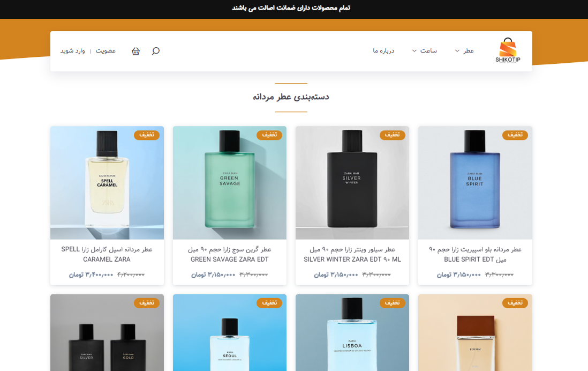Open the Silver and Gold bottles image
This screenshot has height=371, width=588.
coord(107,333)
